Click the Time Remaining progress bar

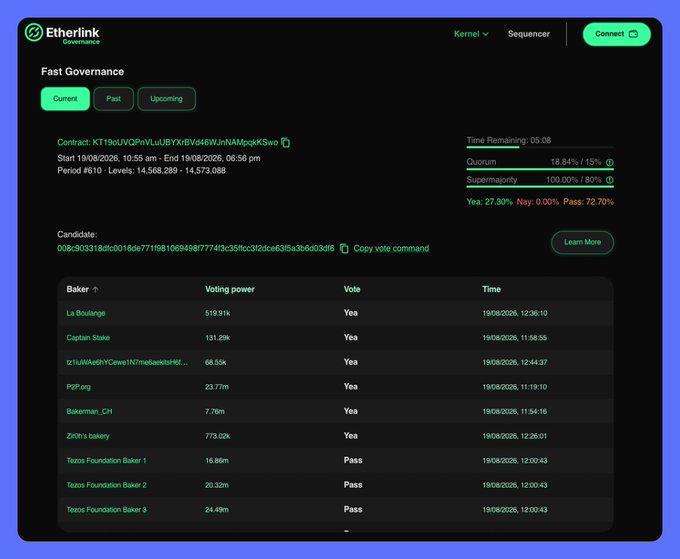(x=540, y=147)
